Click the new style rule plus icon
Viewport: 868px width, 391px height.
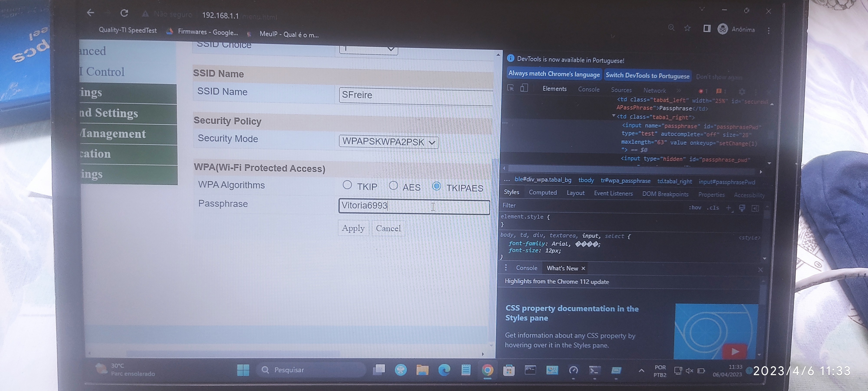click(728, 208)
